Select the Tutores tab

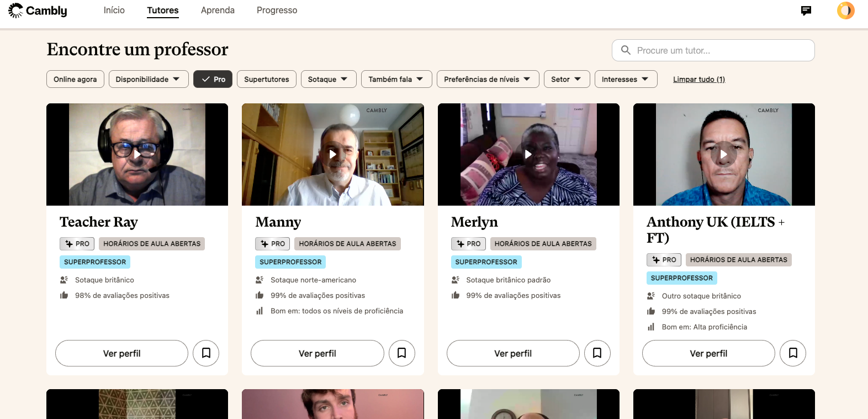(x=163, y=11)
